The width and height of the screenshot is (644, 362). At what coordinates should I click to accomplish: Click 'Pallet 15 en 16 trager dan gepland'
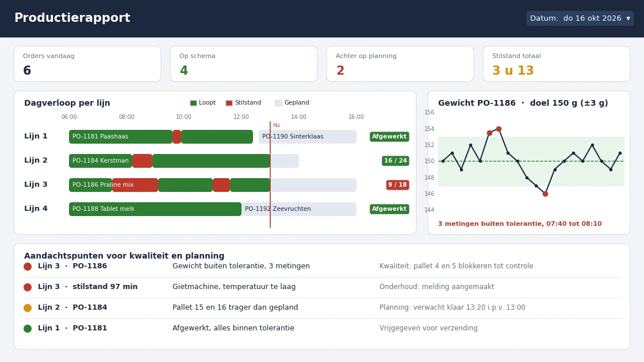(x=235, y=307)
